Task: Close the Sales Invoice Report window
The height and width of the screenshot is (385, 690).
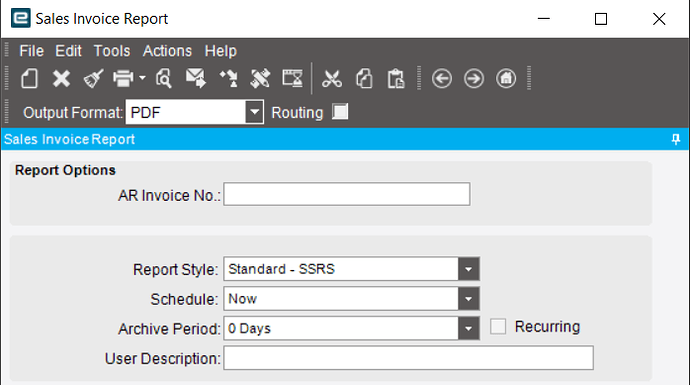Action: 659,18
